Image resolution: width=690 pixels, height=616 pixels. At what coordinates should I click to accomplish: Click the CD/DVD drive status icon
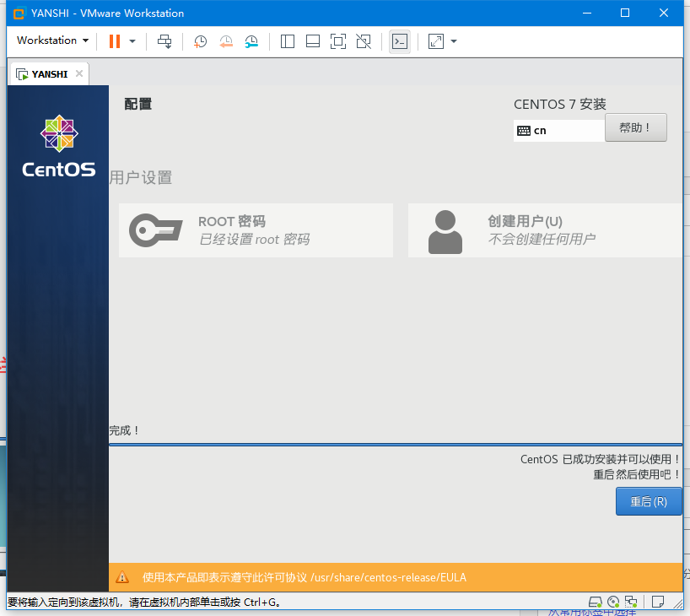(x=613, y=602)
